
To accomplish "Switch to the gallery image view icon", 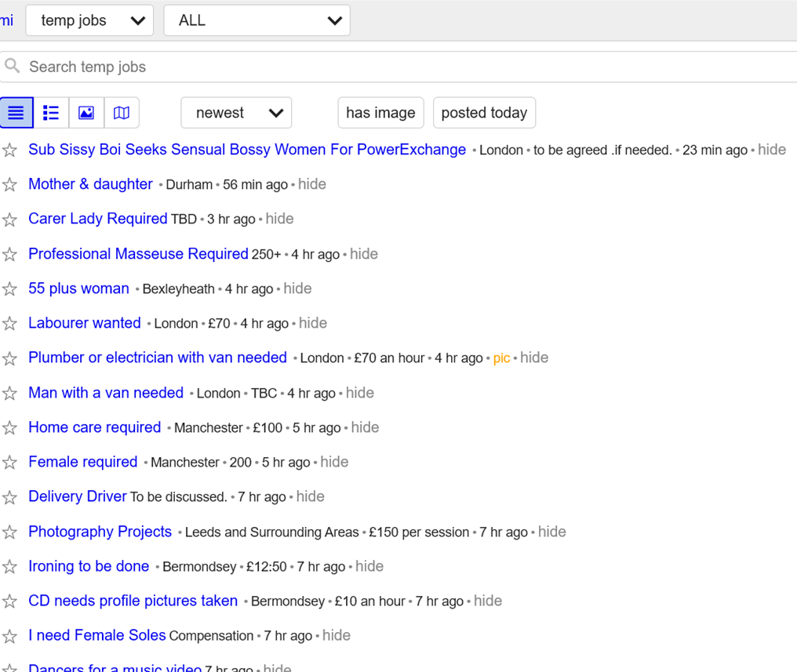I will pyautogui.click(x=86, y=113).
